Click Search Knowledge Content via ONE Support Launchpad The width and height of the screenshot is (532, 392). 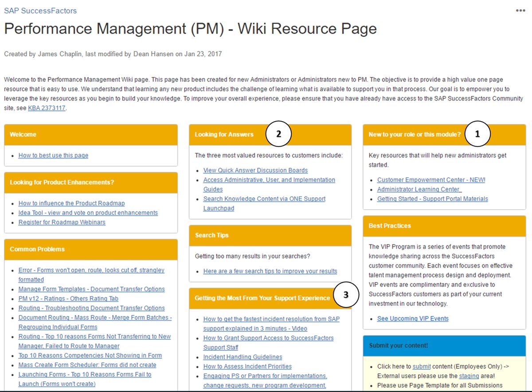click(264, 198)
